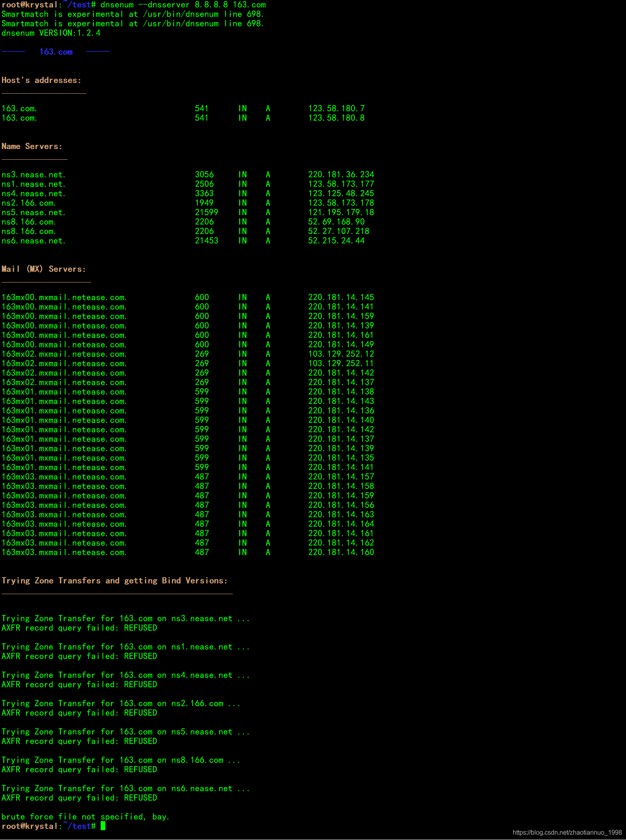Select IP address 123.58.180.7
The image size is (626, 840).
(x=336, y=109)
